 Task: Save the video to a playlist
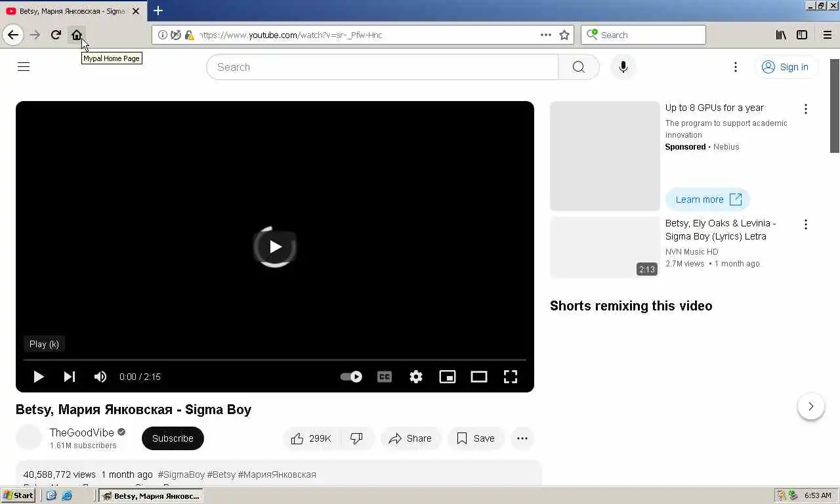click(476, 438)
